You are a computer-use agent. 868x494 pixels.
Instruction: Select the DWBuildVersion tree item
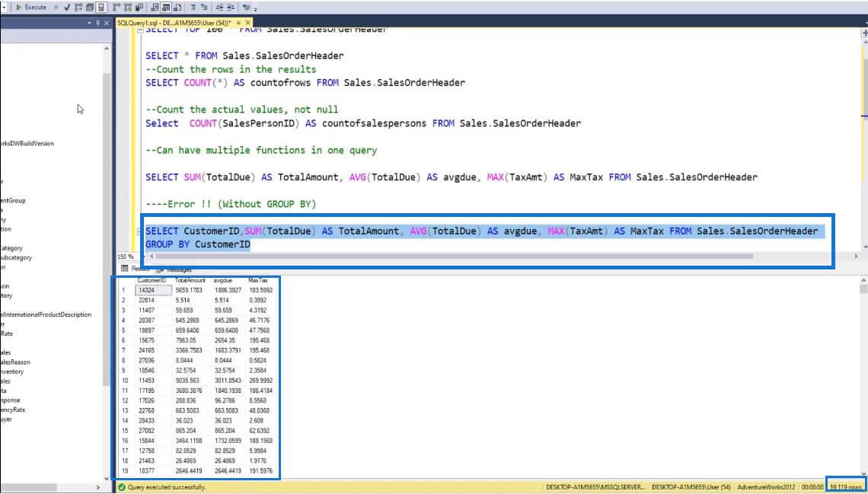click(x=27, y=144)
